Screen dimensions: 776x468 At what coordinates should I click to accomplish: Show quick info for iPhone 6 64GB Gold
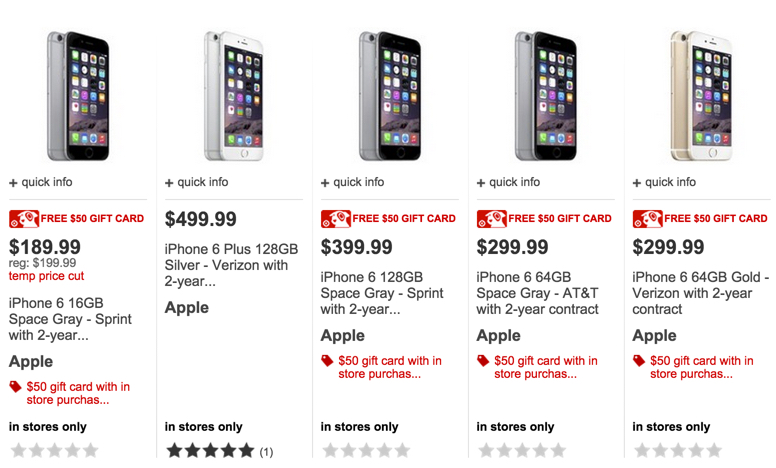(665, 182)
